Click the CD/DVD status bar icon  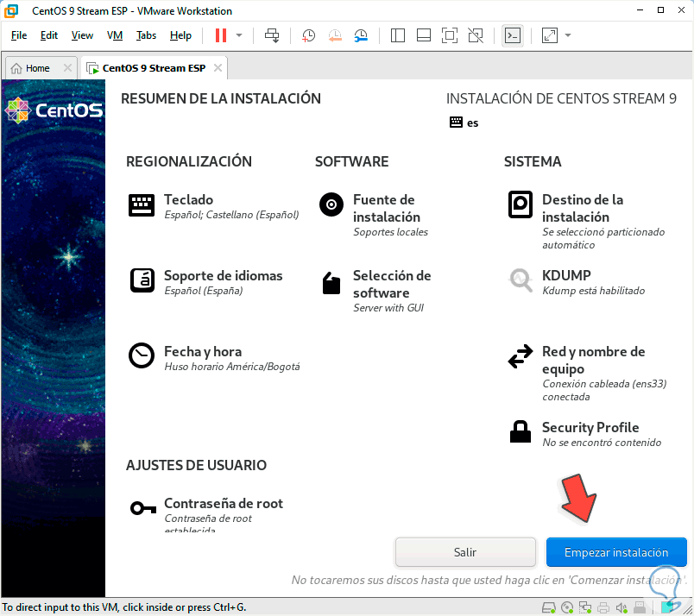pyautogui.click(x=567, y=607)
